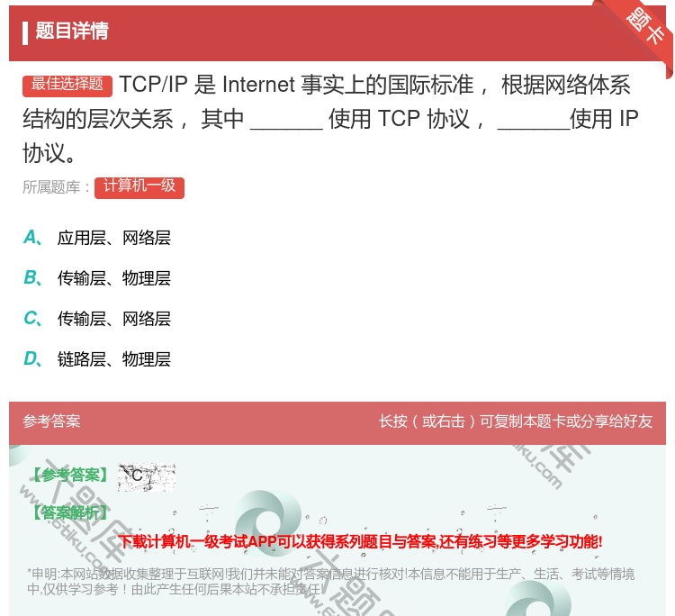Image resolution: width=675 pixels, height=616 pixels.
Task: Open the red 下载计算机一级考试APP promotion link
Action: click(360, 541)
